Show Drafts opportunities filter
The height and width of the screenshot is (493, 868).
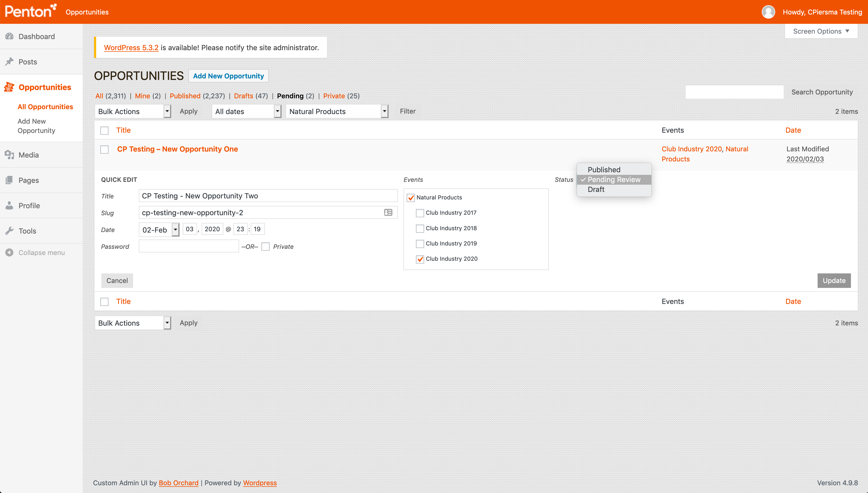[x=243, y=96]
